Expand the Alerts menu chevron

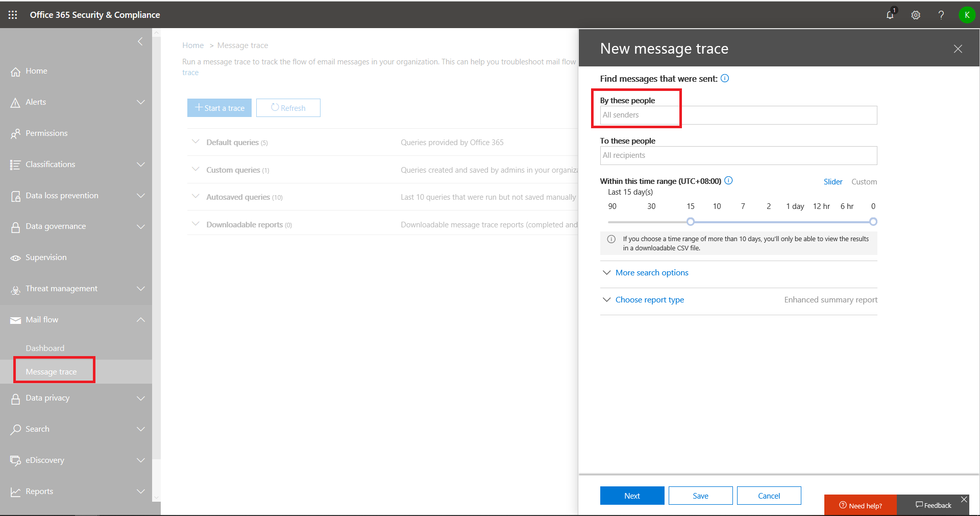[x=141, y=102]
